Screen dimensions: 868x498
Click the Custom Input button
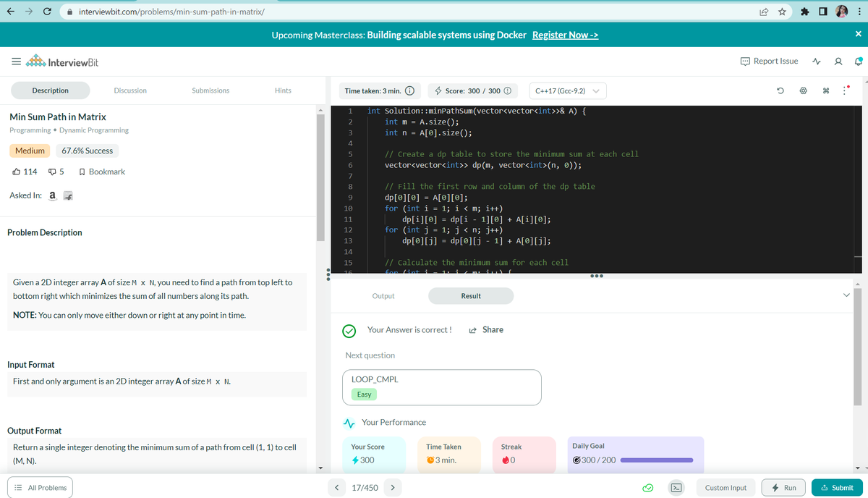[x=726, y=488]
